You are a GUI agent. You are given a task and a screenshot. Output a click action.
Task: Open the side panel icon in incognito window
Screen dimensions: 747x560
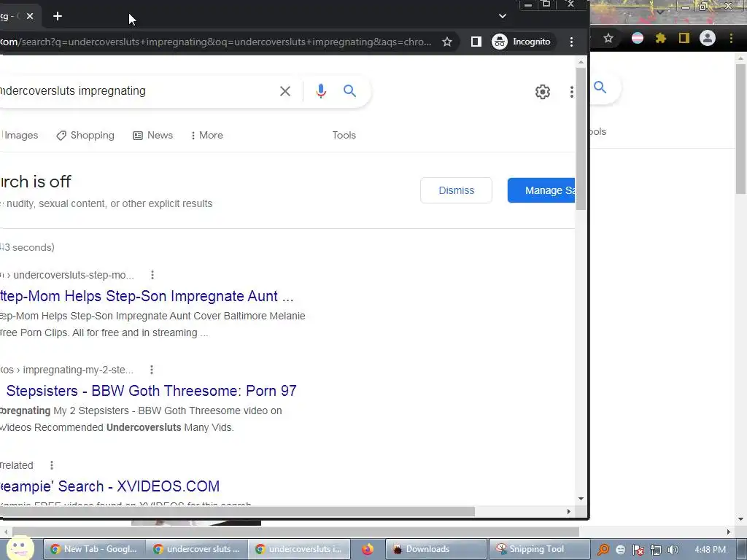tap(476, 42)
